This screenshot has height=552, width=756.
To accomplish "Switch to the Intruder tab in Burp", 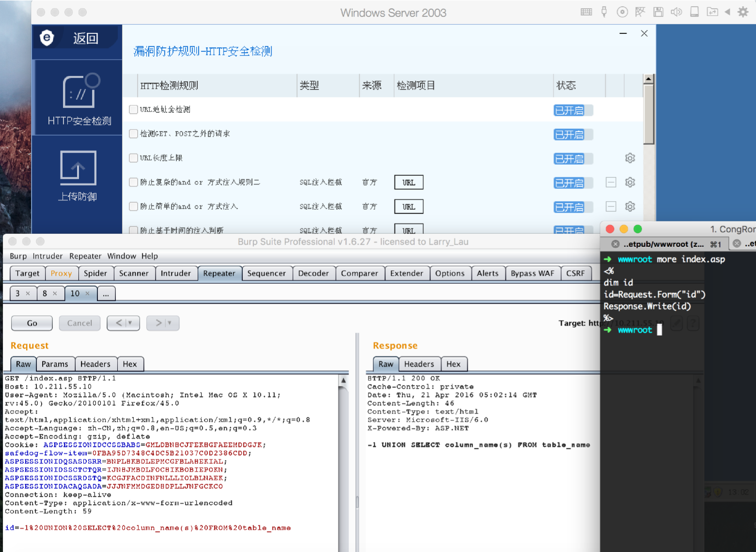I will pos(175,273).
